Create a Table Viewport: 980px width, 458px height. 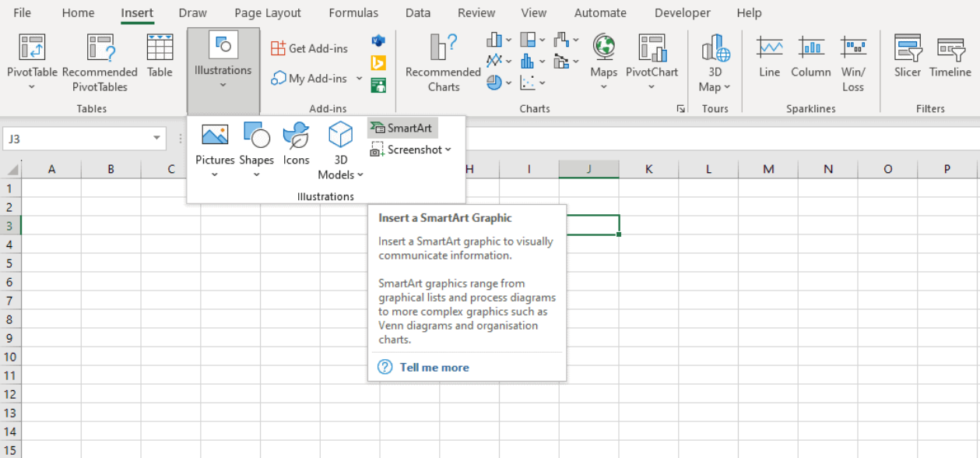pos(160,62)
